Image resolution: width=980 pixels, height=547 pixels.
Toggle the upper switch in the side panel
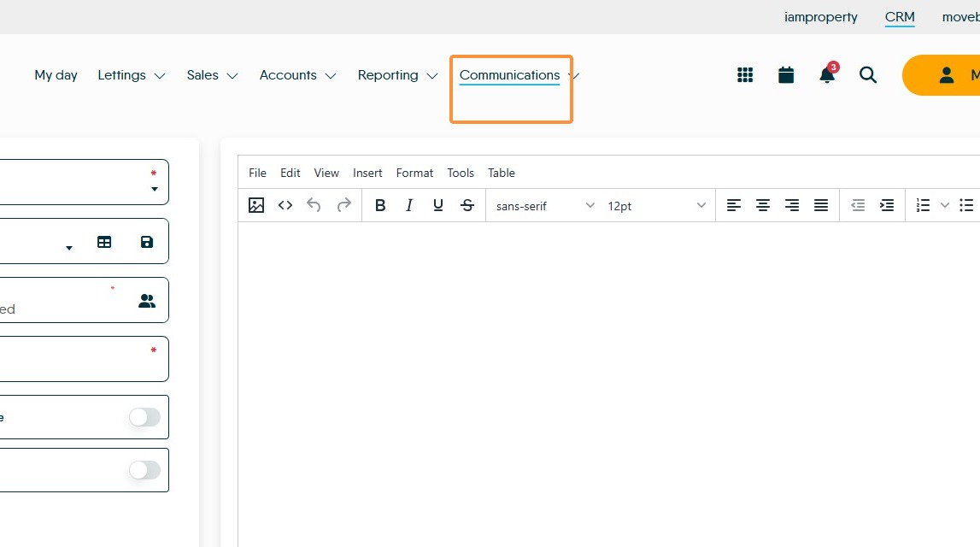[145, 417]
